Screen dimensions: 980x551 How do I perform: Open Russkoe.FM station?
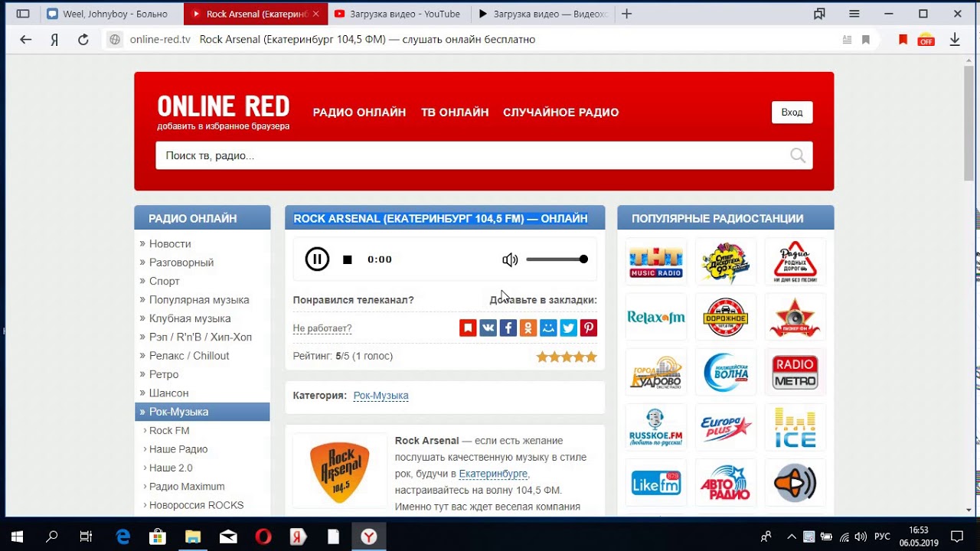(656, 428)
